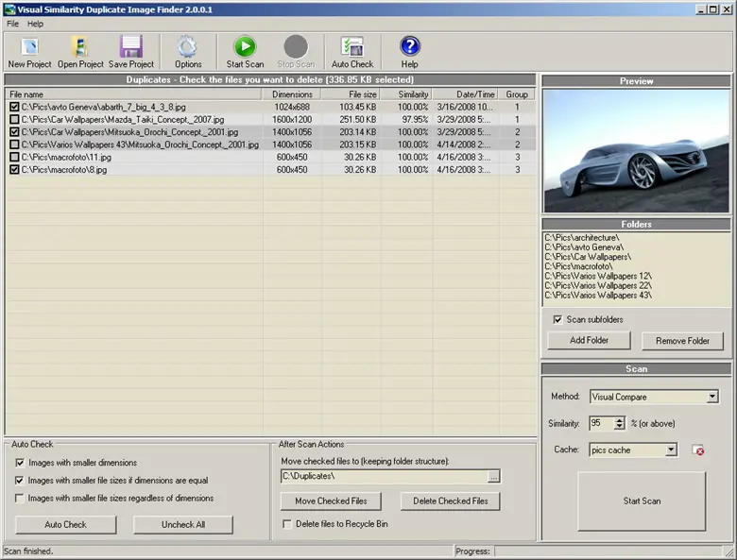
Task: Click the Progress bar in status bar
Action: pos(610,552)
